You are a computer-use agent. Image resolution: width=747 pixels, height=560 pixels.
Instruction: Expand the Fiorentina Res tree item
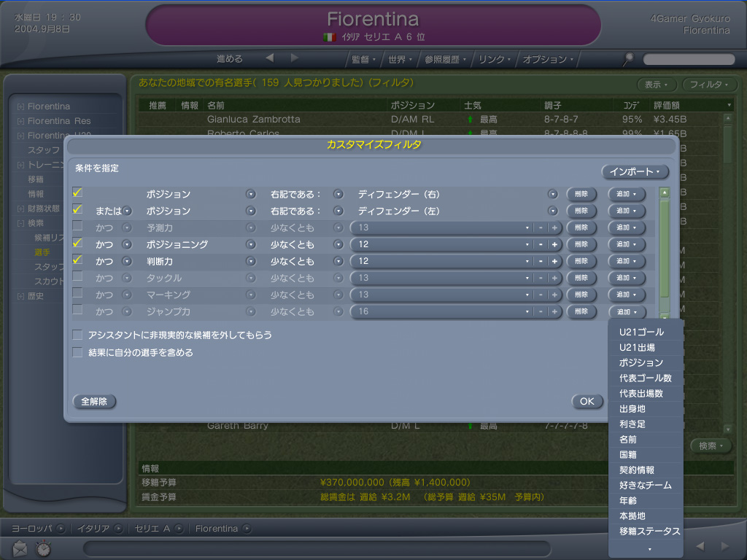coord(20,121)
